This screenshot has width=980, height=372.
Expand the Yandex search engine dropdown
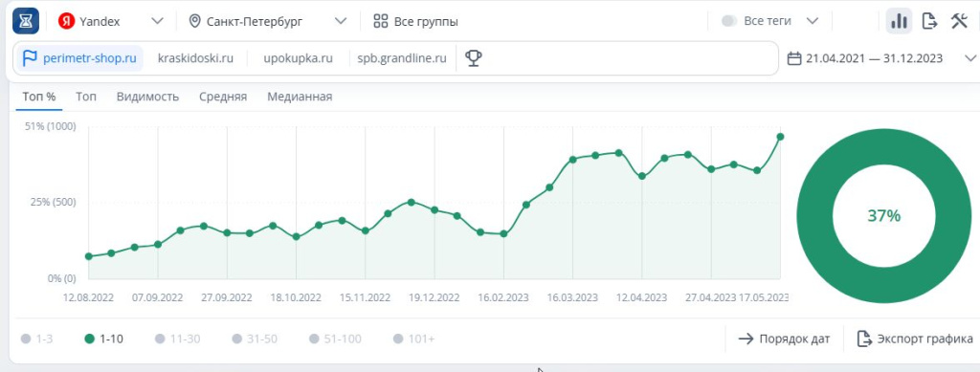click(x=158, y=21)
